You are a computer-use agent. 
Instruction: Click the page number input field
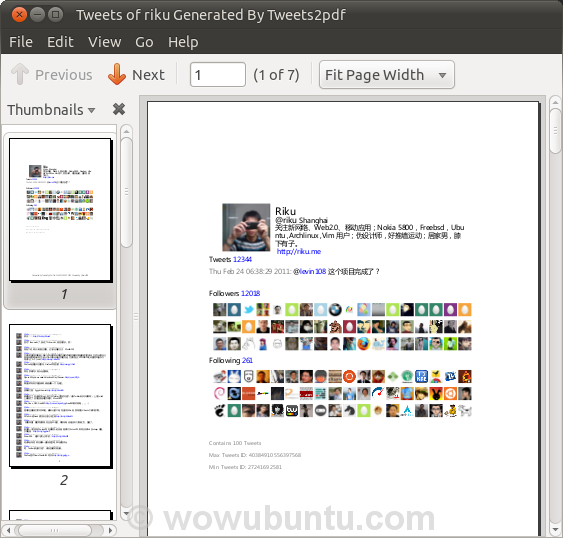[x=218, y=75]
